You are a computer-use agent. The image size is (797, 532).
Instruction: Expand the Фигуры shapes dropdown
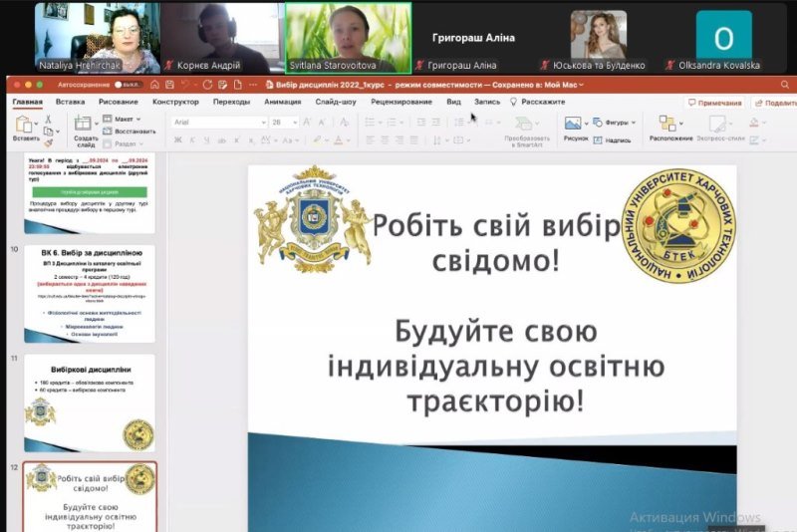click(634, 123)
